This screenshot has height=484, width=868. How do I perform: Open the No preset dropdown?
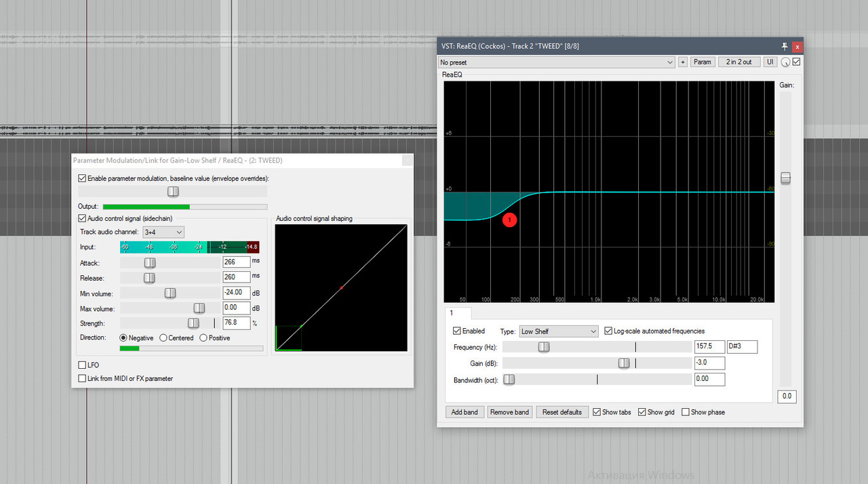point(557,62)
